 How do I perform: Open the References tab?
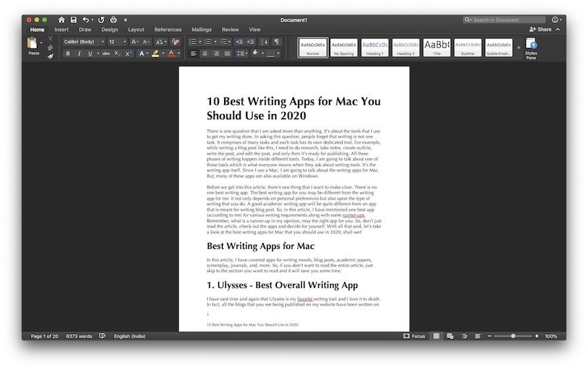167,30
